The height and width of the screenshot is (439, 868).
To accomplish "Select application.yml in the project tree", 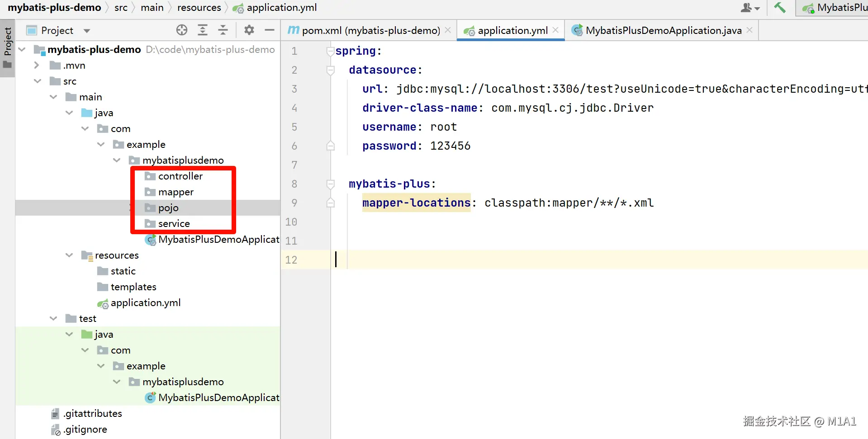I will (145, 302).
